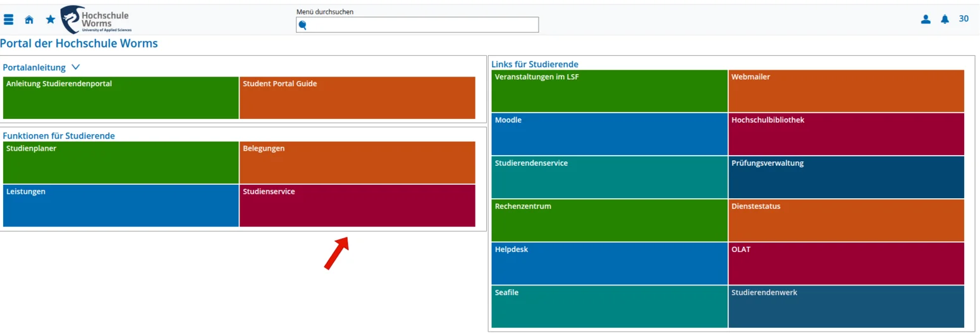Open the hamburger main menu icon
This screenshot has width=980, height=333.
9,20
